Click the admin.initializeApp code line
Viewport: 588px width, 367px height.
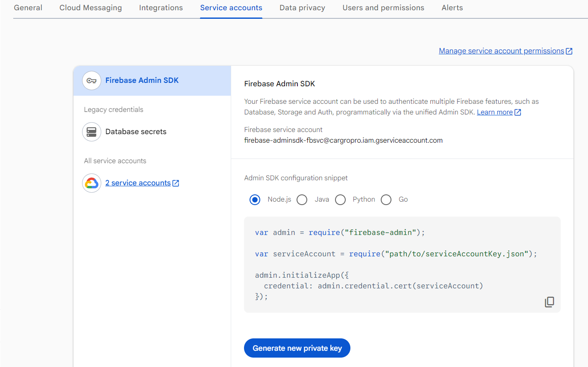pos(303,275)
